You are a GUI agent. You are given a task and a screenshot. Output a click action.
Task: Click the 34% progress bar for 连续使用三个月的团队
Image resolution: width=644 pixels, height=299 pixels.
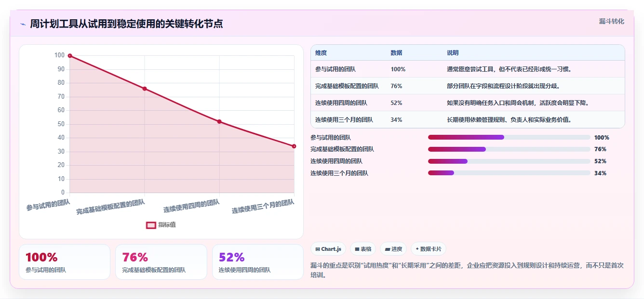(x=509, y=173)
